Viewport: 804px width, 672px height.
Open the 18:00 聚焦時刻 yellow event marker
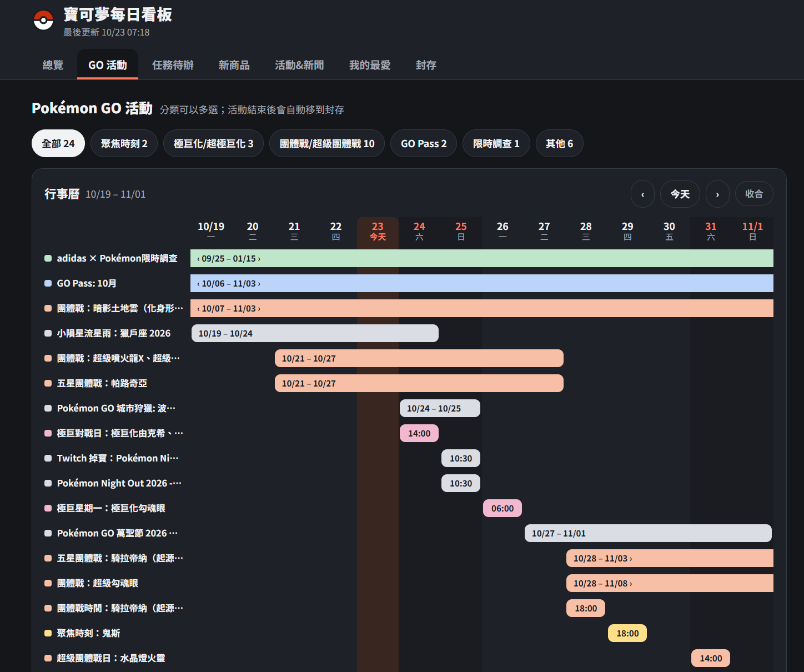click(627, 633)
